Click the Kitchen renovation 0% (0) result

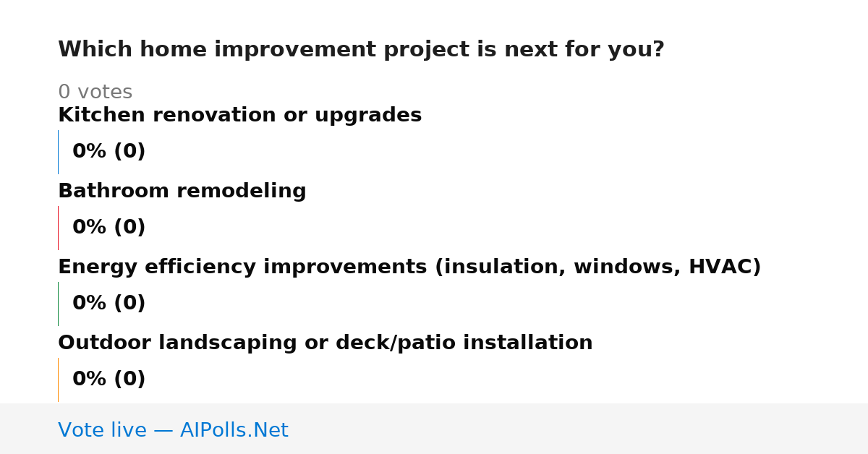point(109,152)
